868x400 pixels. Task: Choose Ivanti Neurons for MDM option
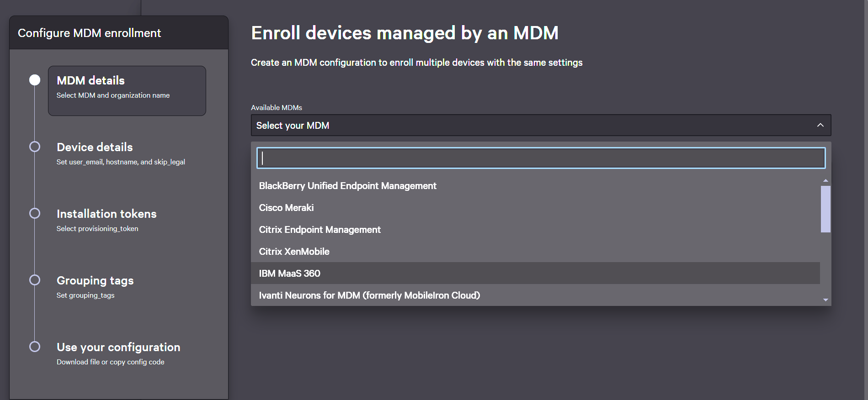click(x=535, y=295)
